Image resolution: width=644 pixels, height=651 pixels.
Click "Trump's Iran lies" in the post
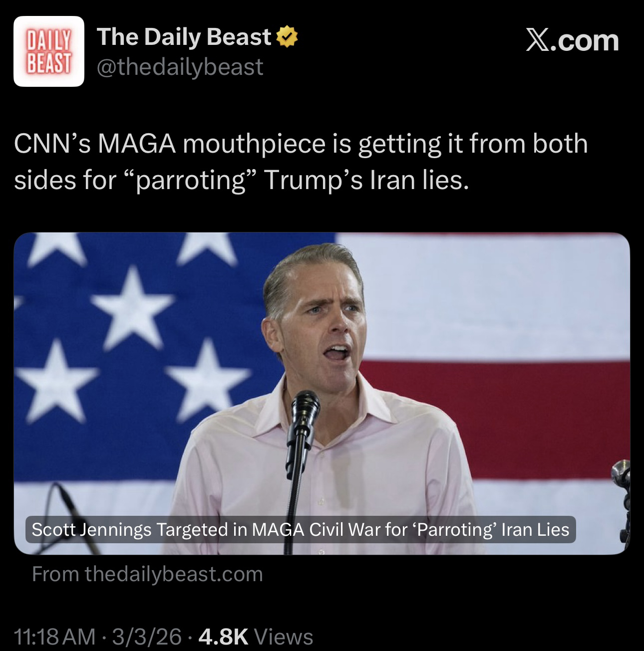pos(366,180)
